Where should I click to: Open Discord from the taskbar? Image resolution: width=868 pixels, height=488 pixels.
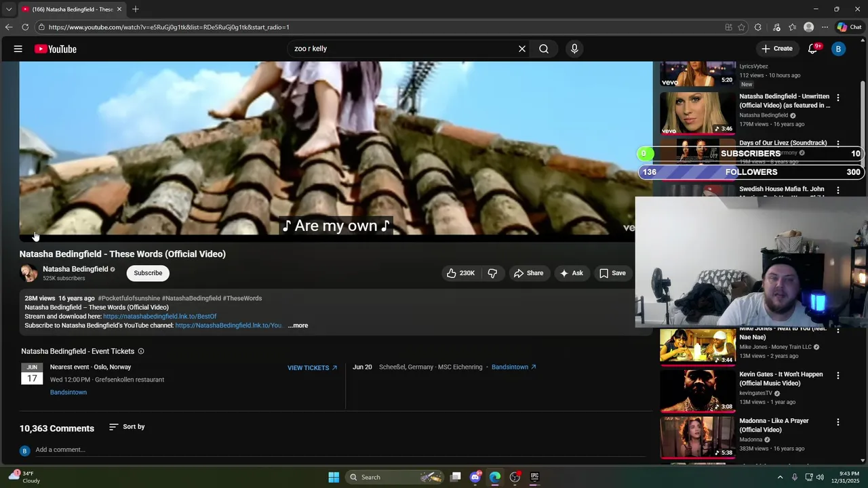point(475,477)
